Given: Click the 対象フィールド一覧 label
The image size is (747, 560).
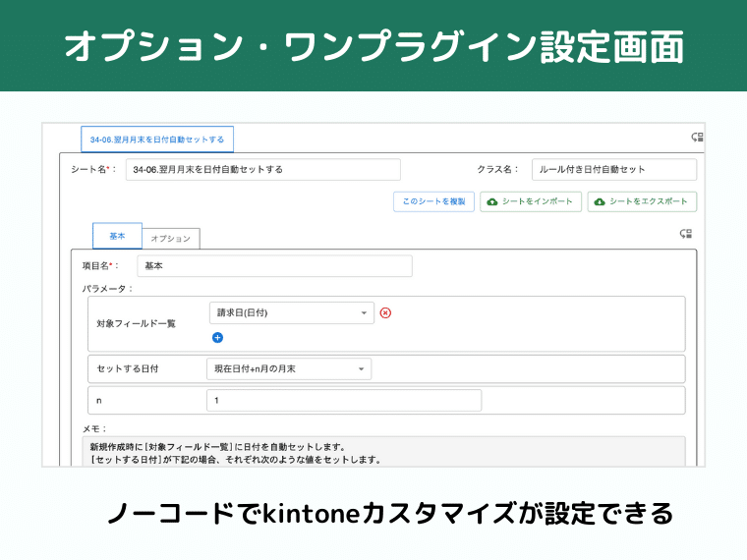Looking at the screenshot, I should coord(136,323).
